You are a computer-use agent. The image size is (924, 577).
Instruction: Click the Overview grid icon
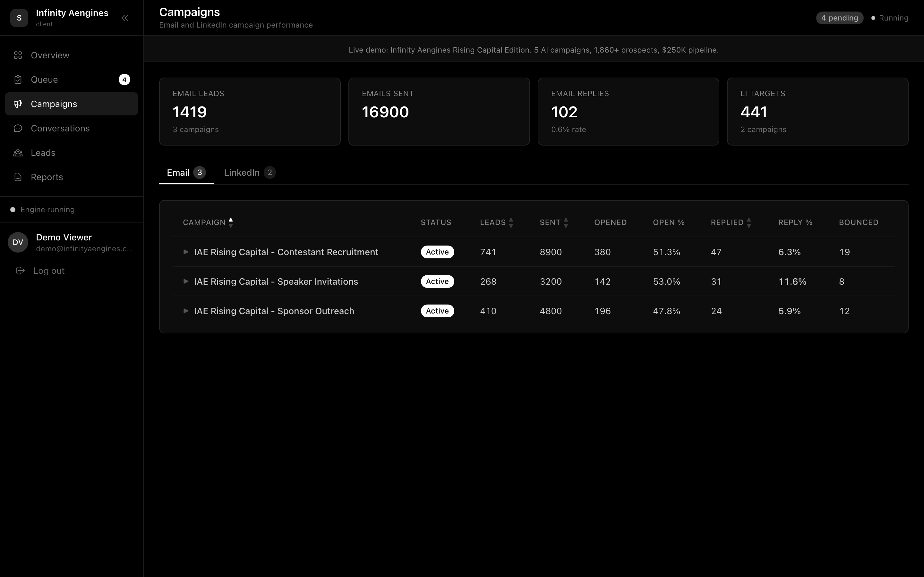coord(18,55)
